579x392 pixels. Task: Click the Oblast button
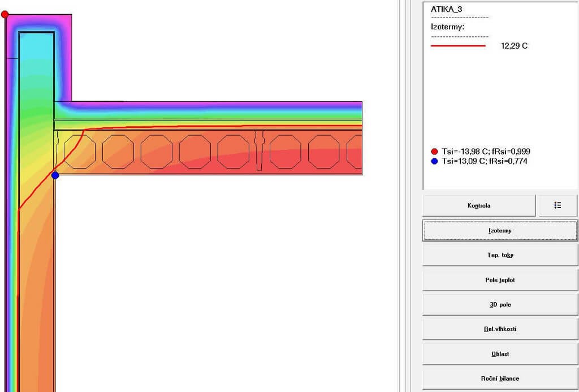point(500,354)
